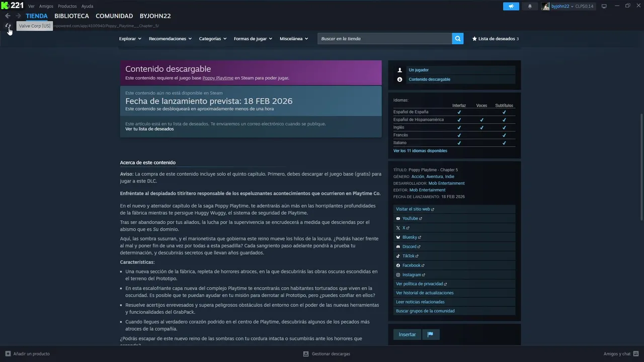The height and width of the screenshot is (362, 644).
Task: Open the Ayuda menu
Action: (x=87, y=7)
